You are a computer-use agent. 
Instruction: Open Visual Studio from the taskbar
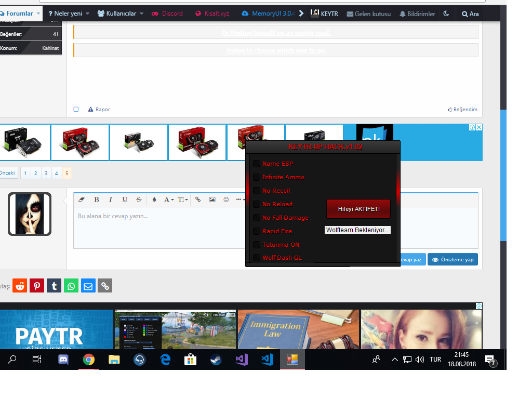pyautogui.click(x=242, y=360)
